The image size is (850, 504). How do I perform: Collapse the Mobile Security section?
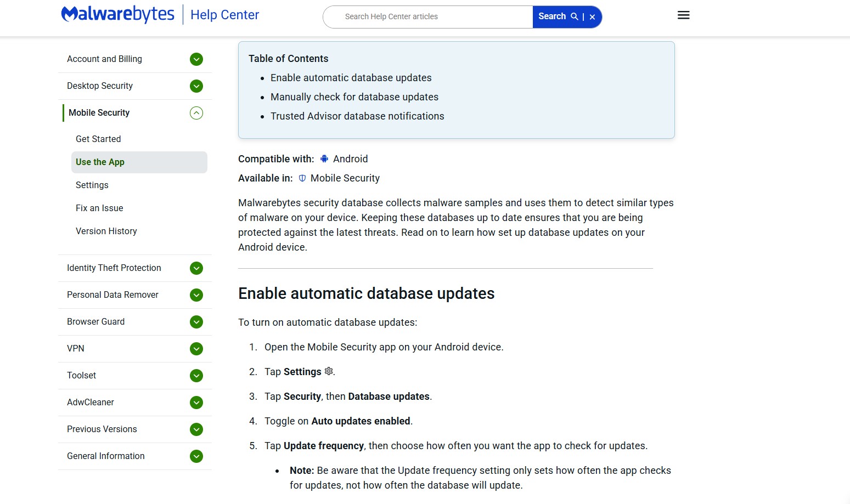point(196,113)
